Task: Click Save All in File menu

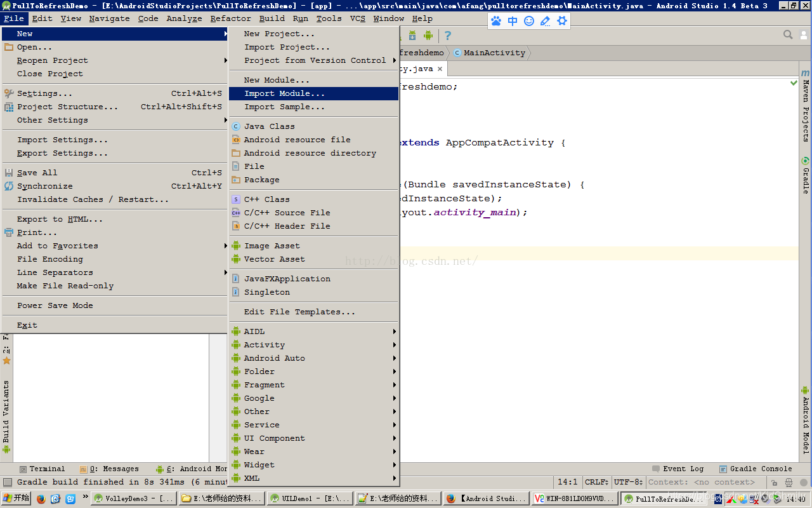Action: click(x=115, y=173)
